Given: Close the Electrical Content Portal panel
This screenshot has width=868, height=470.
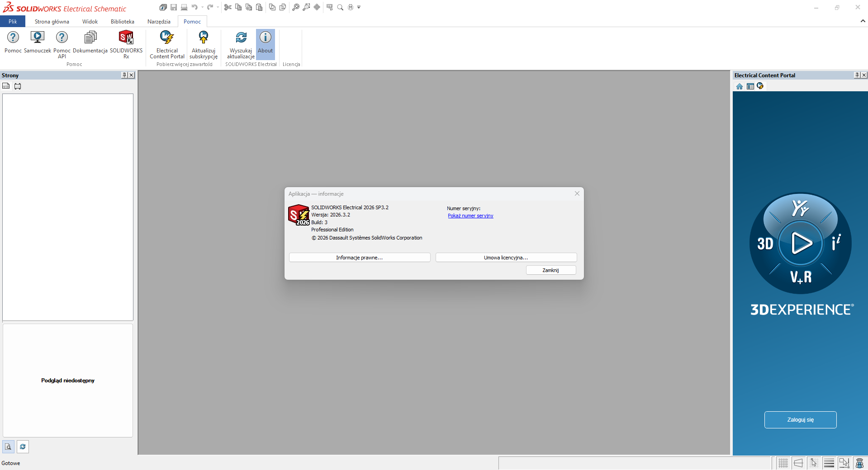Looking at the screenshot, I should point(864,75).
